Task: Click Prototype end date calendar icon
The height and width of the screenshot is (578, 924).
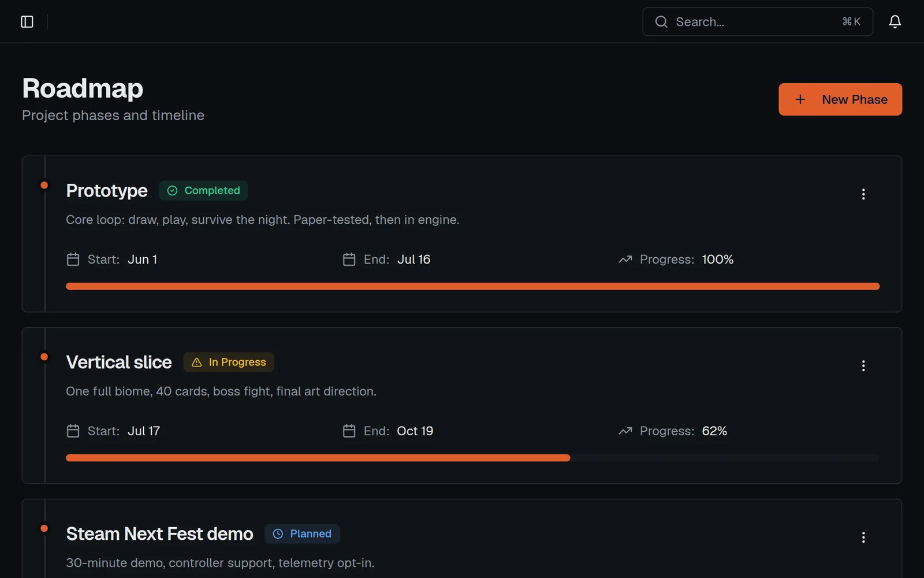Action: click(349, 260)
